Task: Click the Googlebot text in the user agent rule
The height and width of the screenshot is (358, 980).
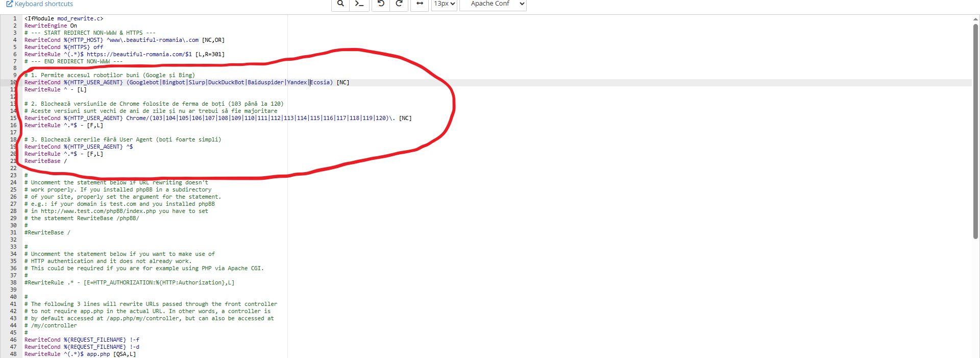Action: (x=144, y=82)
